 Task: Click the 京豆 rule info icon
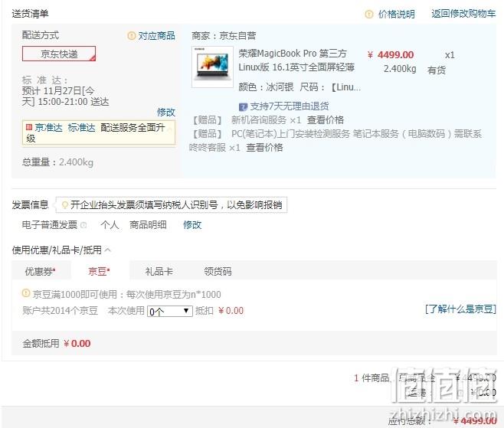coord(26,293)
